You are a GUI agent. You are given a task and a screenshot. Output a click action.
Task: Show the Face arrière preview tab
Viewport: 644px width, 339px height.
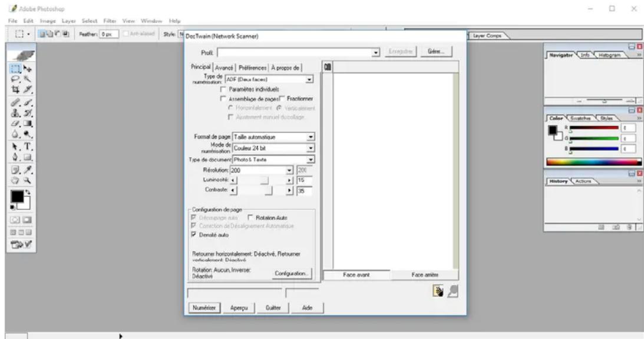pos(425,275)
